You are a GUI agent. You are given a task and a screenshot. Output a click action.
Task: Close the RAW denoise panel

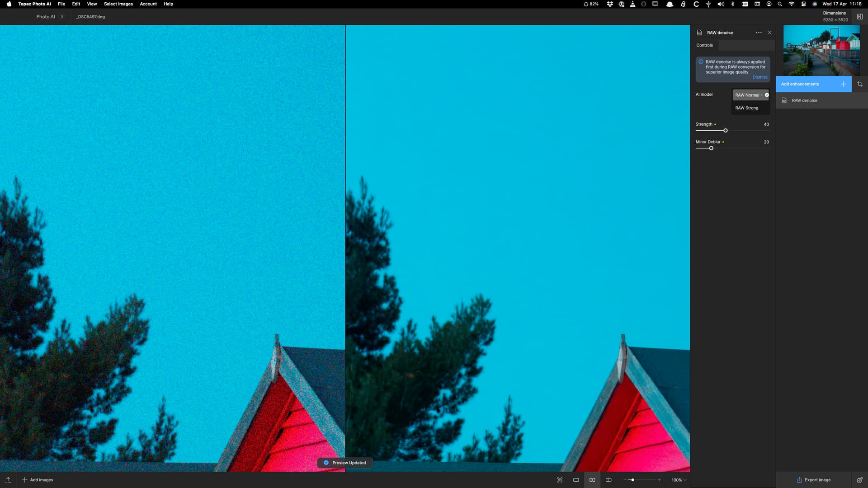pos(769,33)
